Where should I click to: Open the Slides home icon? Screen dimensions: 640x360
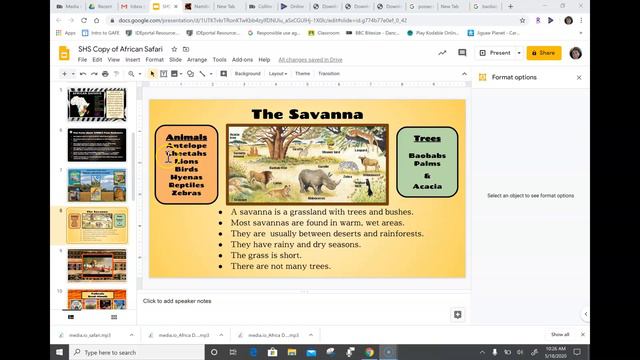pos(64,53)
